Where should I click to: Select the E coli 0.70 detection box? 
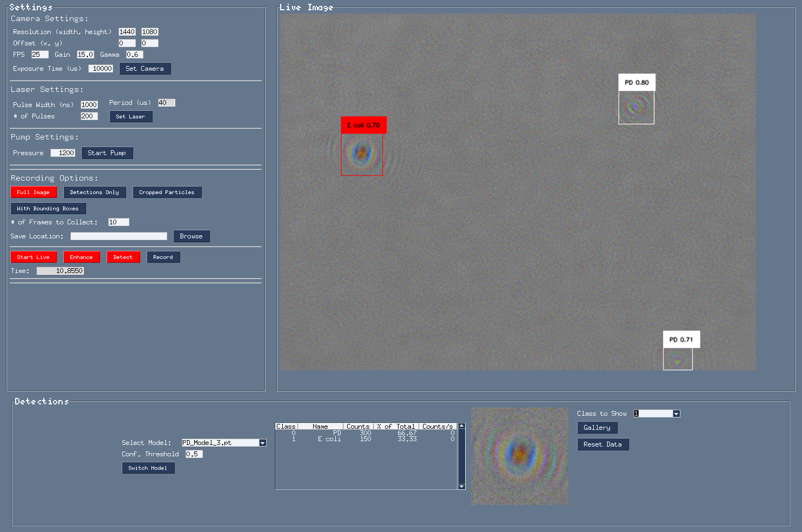click(361, 154)
